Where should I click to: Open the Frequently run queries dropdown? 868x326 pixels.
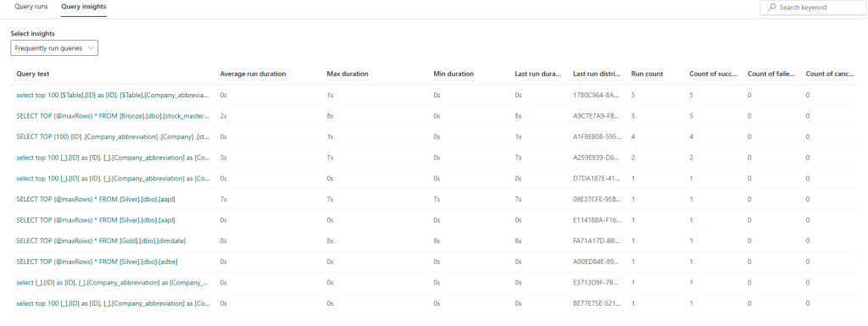pyautogui.click(x=54, y=48)
